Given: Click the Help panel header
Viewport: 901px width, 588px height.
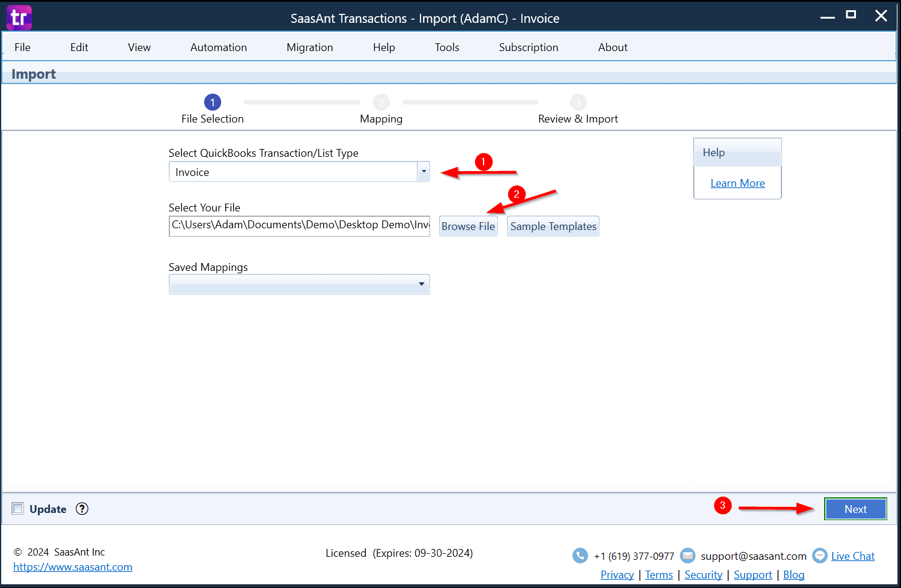Looking at the screenshot, I should pyautogui.click(x=738, y=153).
